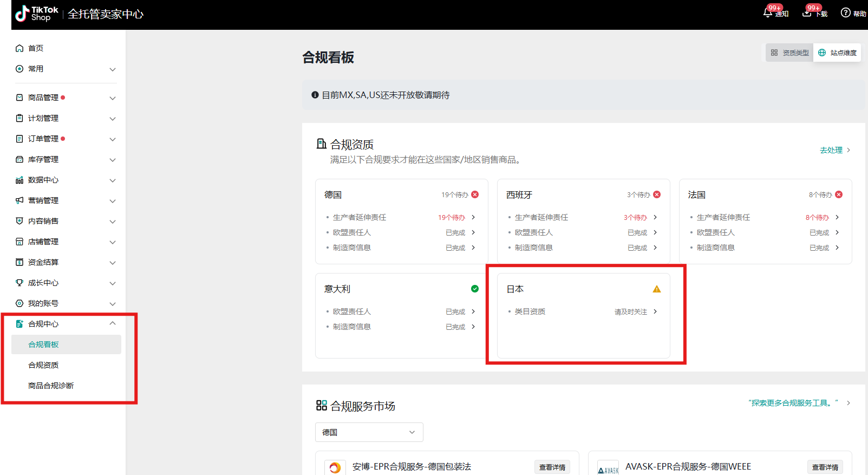
Task: Select 商品合规诊断 in the sidebar
Action: (51, 386)
